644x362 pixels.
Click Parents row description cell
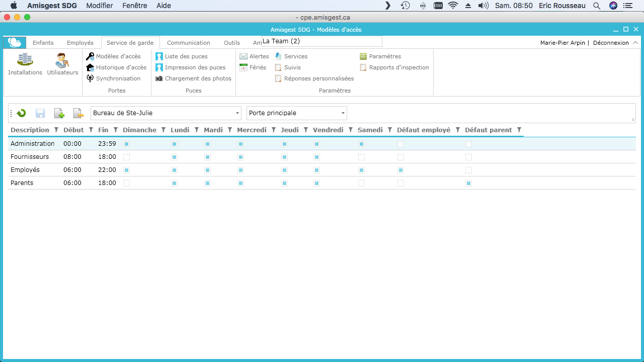click(x=22, y=183)
